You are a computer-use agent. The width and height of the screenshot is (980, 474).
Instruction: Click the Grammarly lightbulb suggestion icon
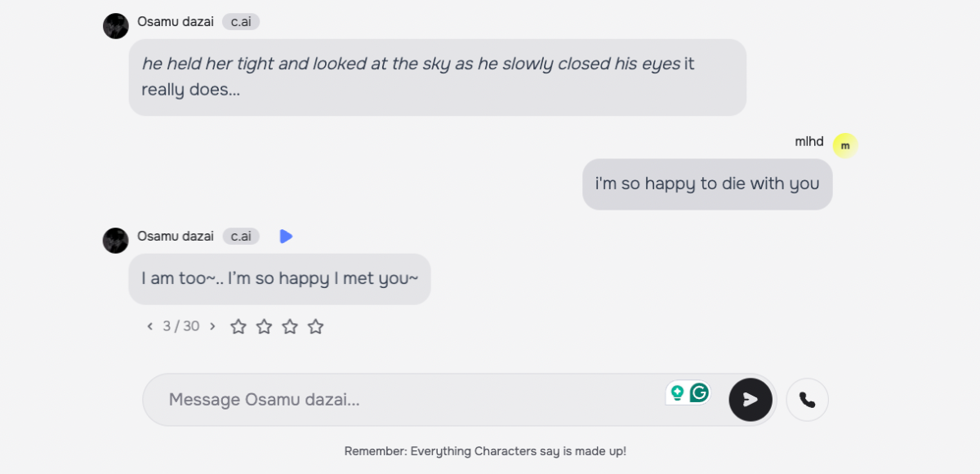point(677,393)
